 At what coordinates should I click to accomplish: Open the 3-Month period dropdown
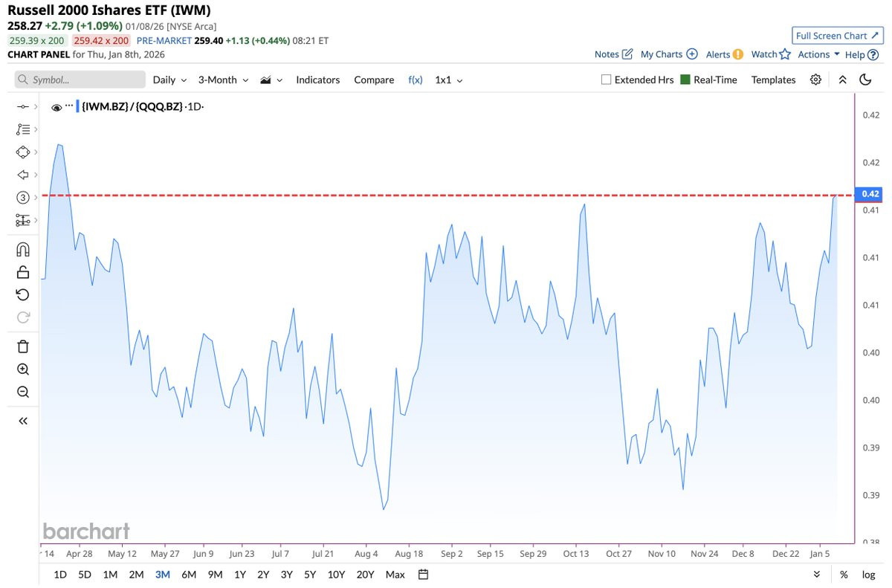tap(223, 80)
